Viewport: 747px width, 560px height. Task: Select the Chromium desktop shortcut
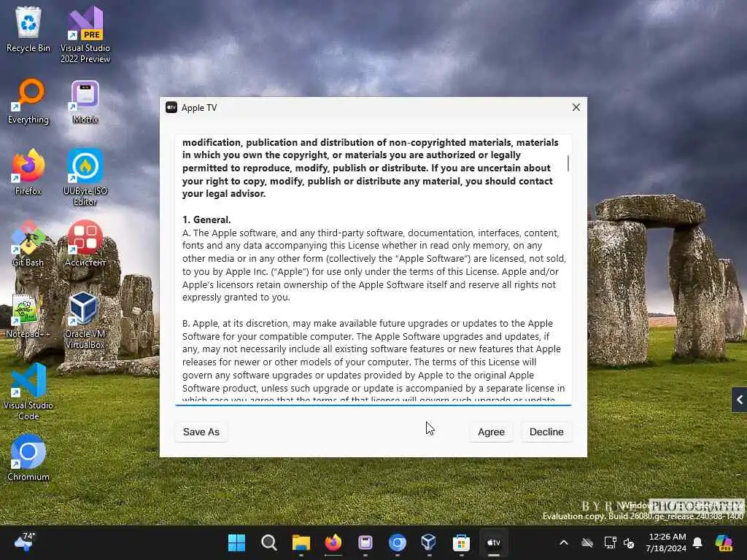(28, 458)
